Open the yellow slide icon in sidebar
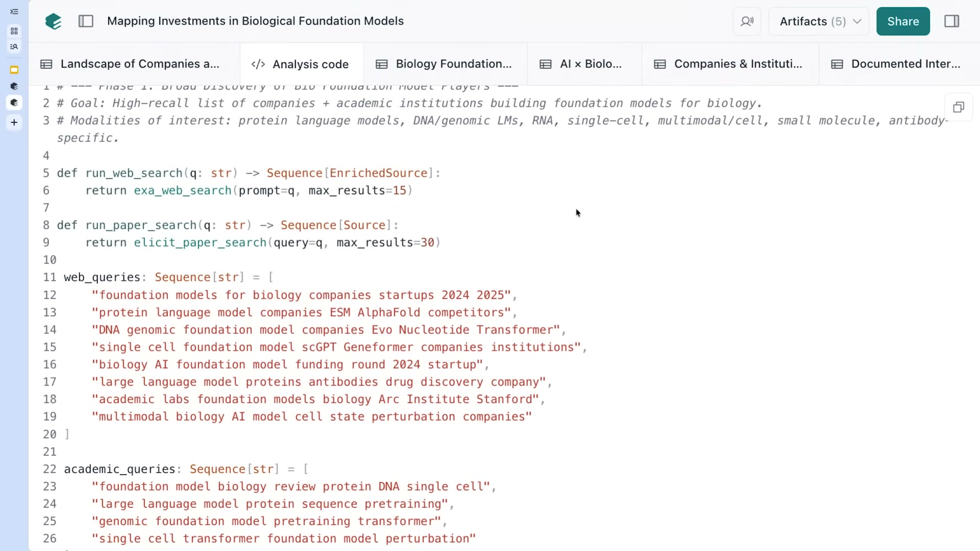The width and height of the screenshot is (980, 551). 14,70
